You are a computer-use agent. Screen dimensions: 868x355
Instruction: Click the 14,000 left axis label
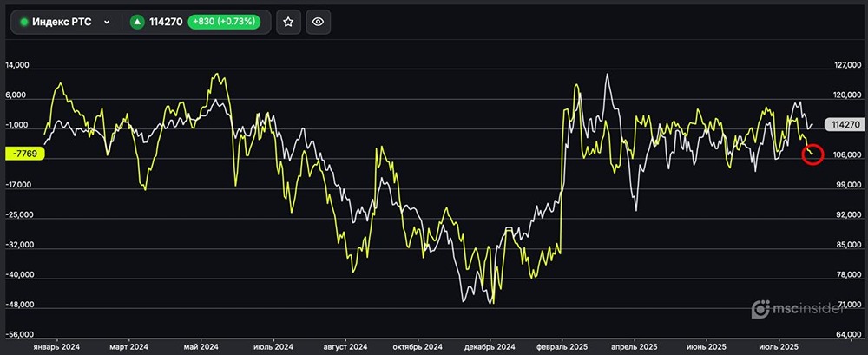[17, 65]
